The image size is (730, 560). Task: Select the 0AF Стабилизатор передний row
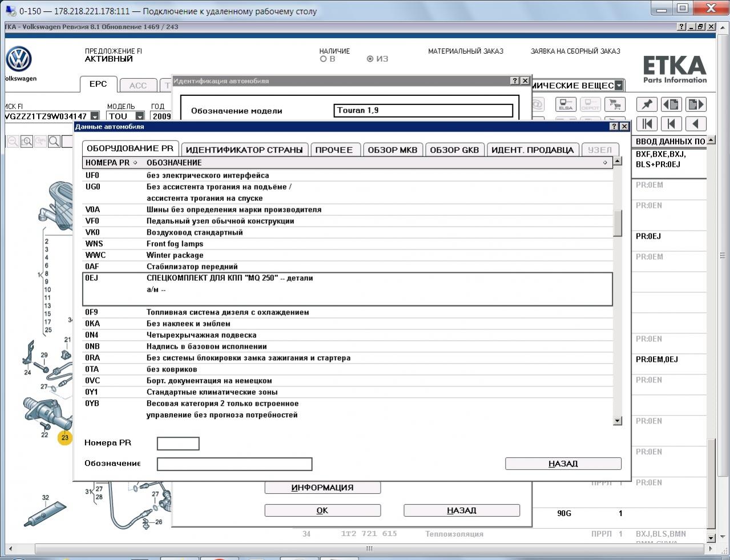348,267
